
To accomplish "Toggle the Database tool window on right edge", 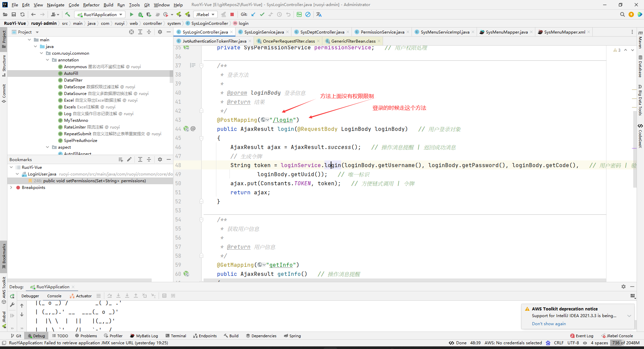I will tap(640, 66).
